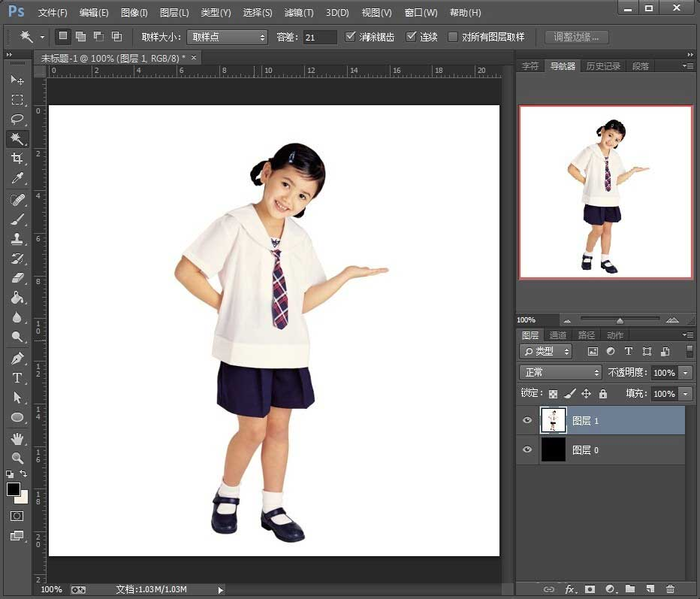
Task: Select the Eraser tool
Action: [17, 278]
